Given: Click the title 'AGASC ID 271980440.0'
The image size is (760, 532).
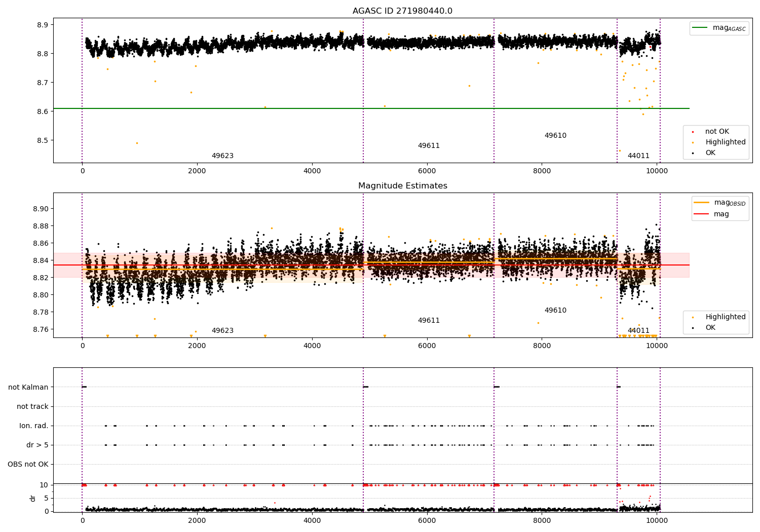Looking at the screenshot, I should (x=403, y=11).
